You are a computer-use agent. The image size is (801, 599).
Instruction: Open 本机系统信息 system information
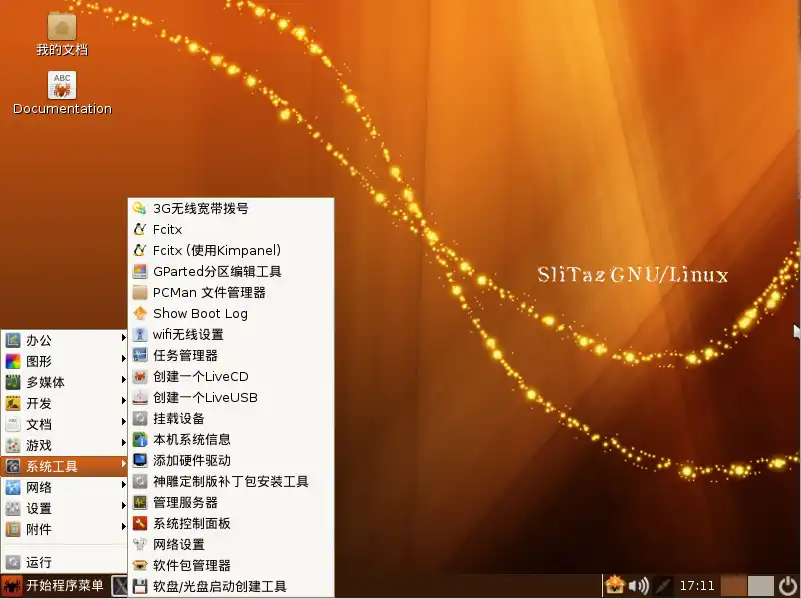tap(231, 439)
